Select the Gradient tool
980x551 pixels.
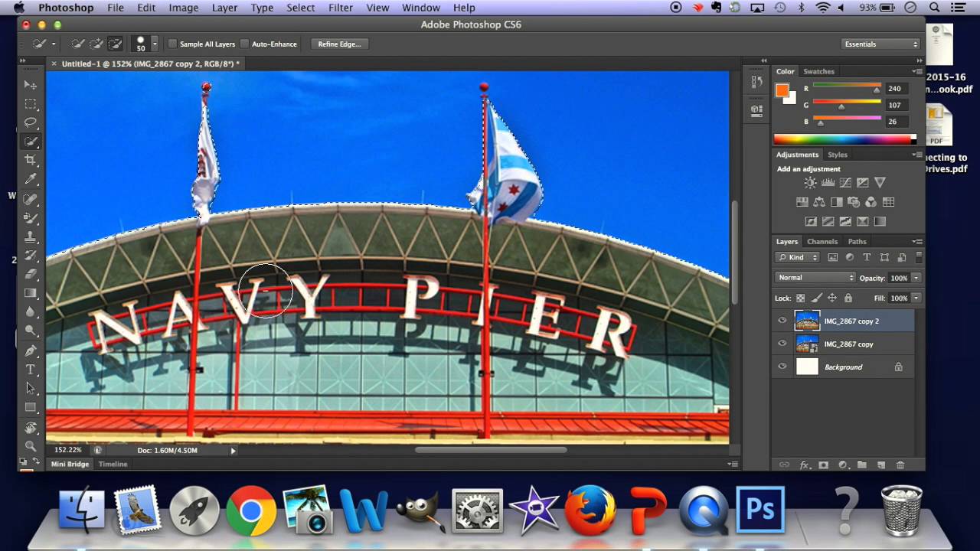31,293
